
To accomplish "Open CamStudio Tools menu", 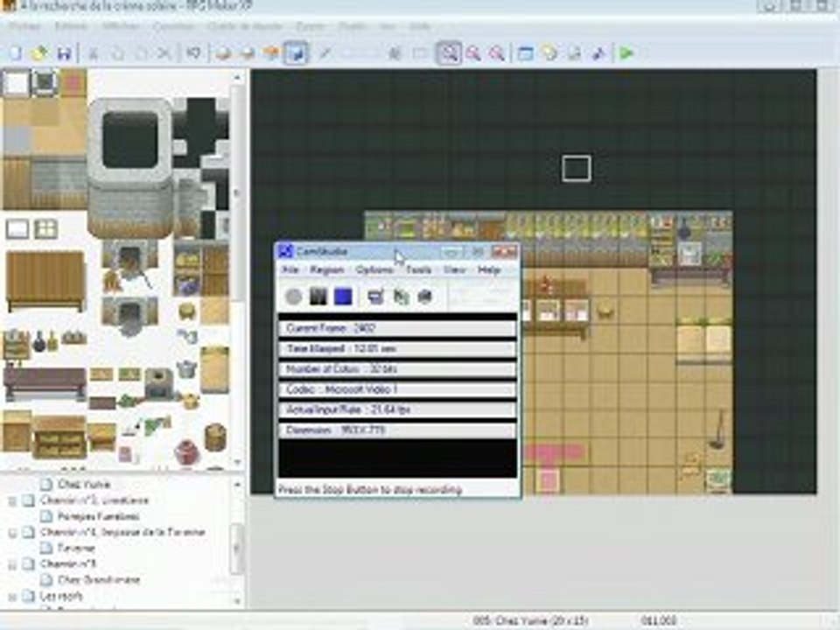I will pyautogui.click(x=418, y=270).
